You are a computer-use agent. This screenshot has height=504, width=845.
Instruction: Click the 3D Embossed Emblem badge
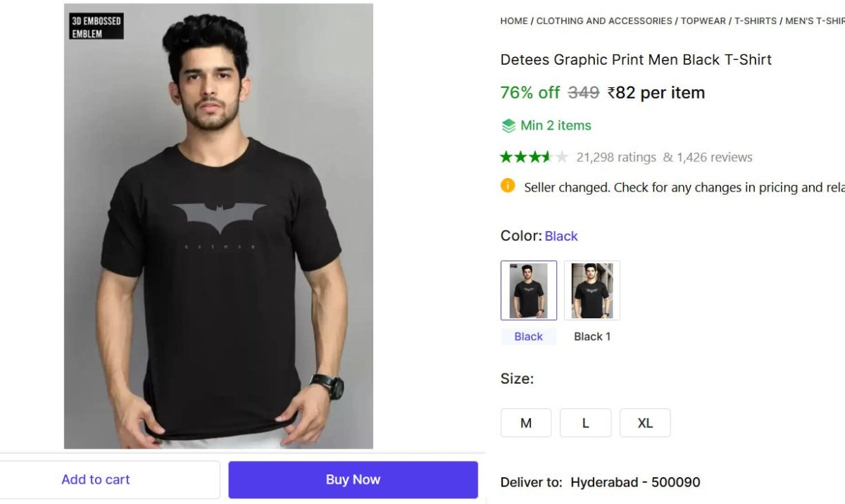[96, 27]
